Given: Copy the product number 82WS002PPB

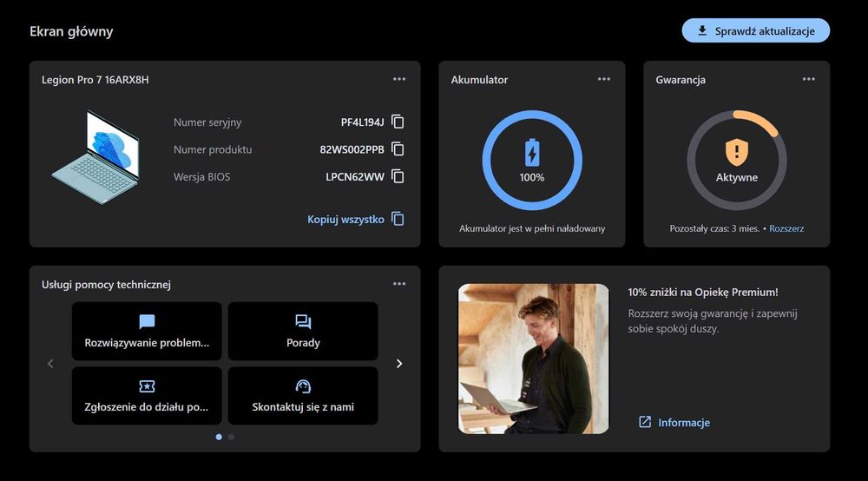Looking at the screenshot, I should point(398,148).
